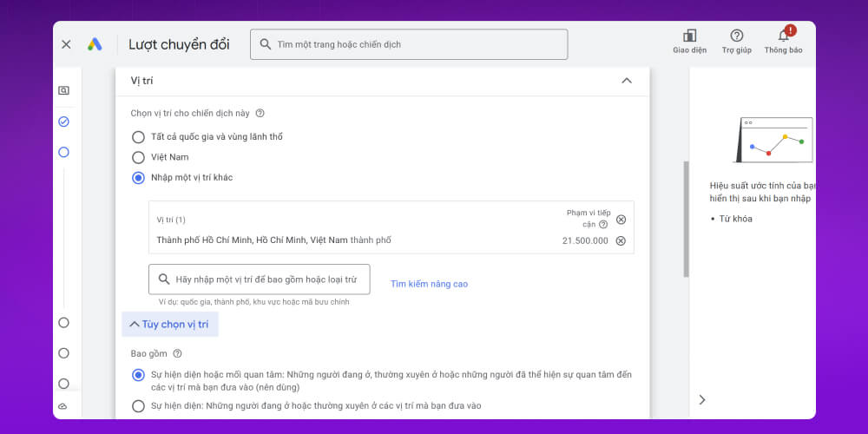Collapse Tùy chọn vị trí options
Image resolution: width=868 pixels, height=434 pixels.
click(170, 324)
